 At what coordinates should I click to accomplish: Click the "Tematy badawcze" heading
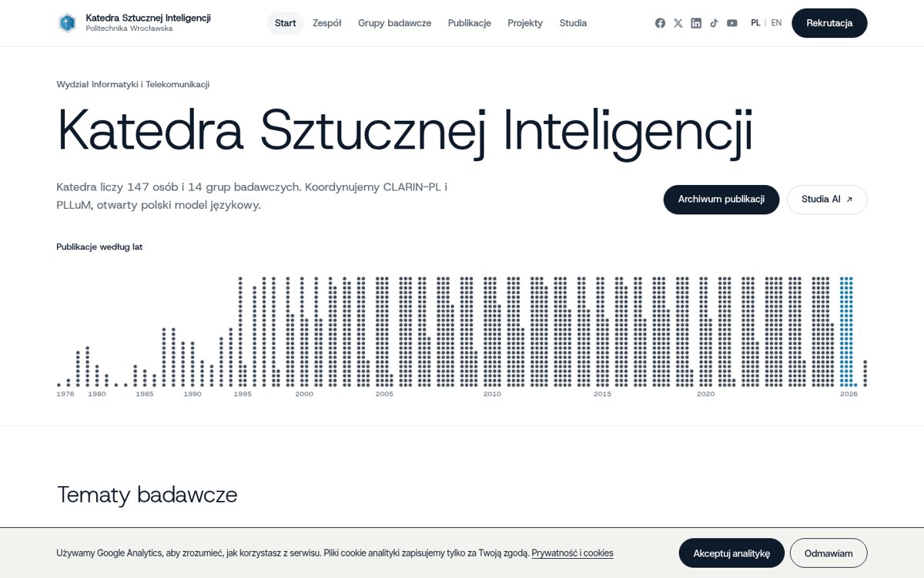coord(147,495)
